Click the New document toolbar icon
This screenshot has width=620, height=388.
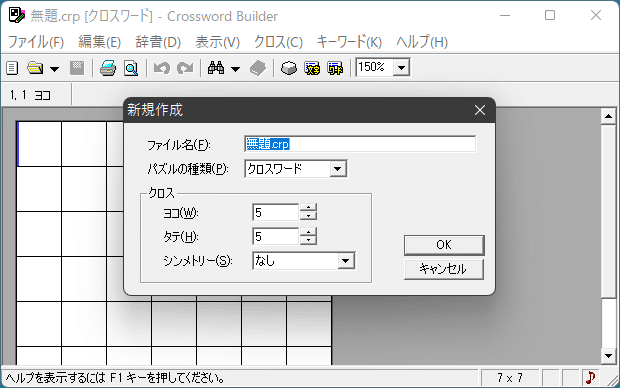tap(12, 68)
